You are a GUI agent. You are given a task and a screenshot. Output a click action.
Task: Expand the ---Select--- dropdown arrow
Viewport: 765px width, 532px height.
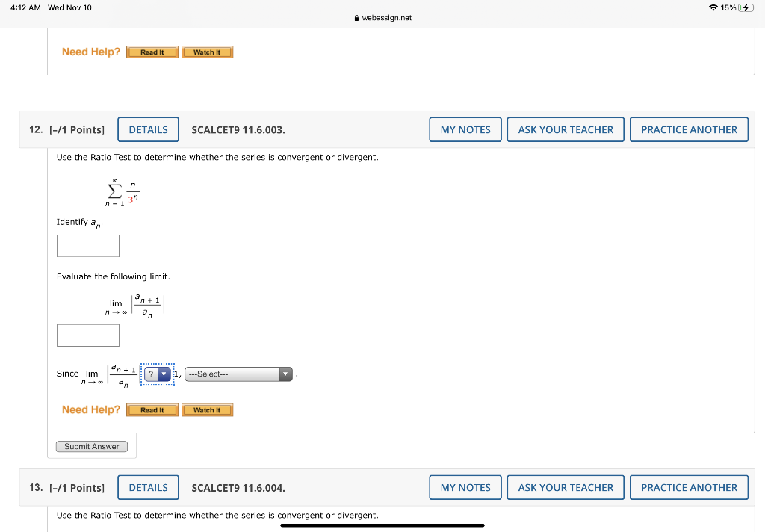coord(285,374)
